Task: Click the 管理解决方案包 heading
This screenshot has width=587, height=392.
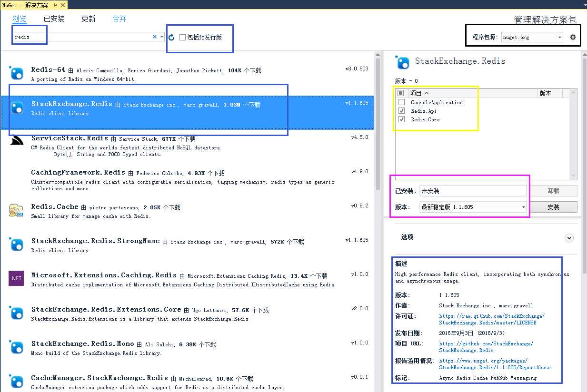Action: [x=545, y=20]
